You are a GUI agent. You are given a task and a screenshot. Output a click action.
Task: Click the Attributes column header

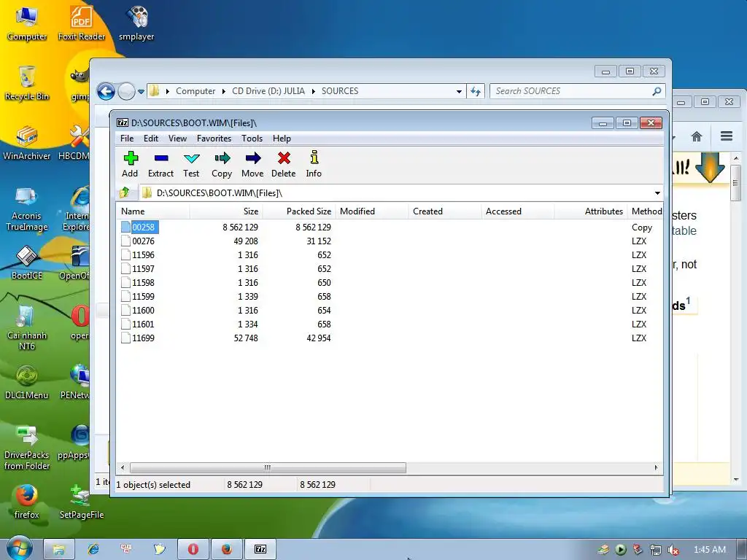[x=590, y=211]
